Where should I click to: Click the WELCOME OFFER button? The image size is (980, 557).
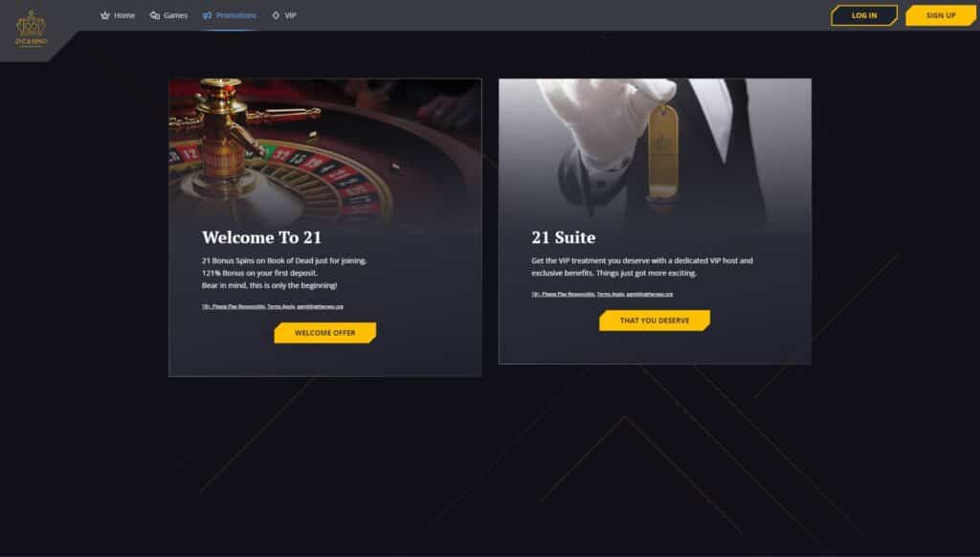tap(325, 333)
